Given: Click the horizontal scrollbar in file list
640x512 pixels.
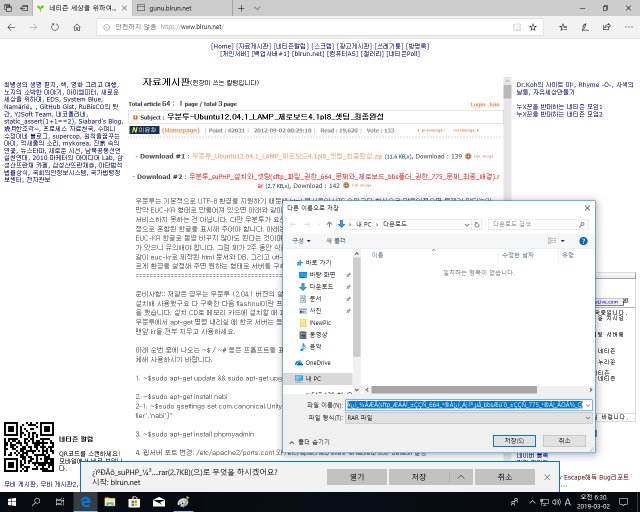Looking at the screenshot, I should pos(454,390).
